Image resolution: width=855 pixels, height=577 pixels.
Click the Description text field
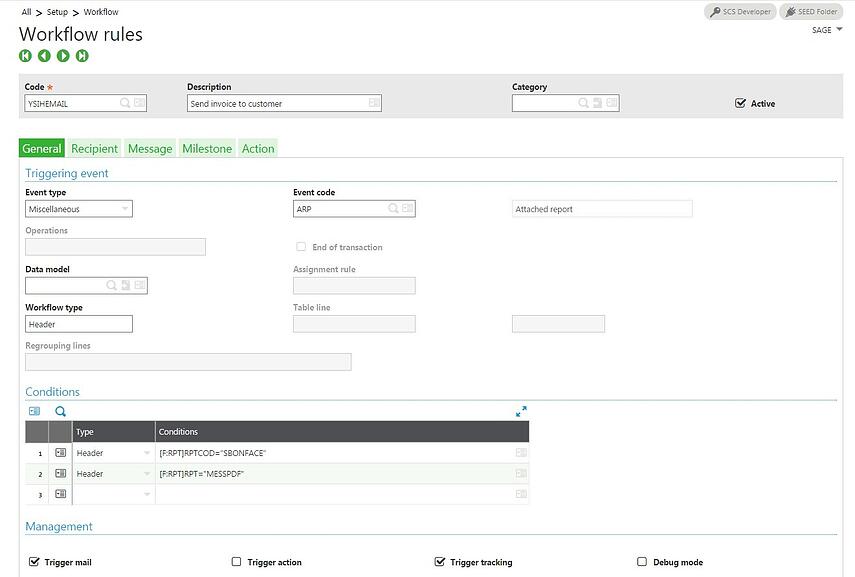point(284,103)
